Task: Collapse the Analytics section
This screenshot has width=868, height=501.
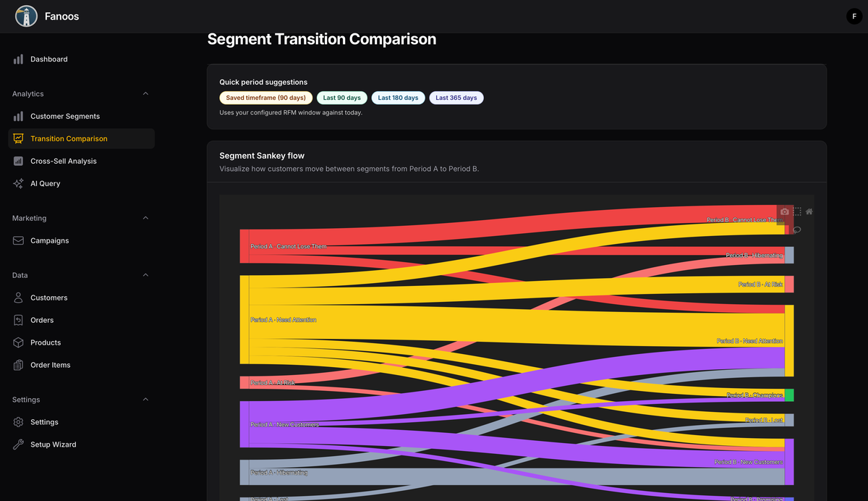Action: click(x=145, y=94)
